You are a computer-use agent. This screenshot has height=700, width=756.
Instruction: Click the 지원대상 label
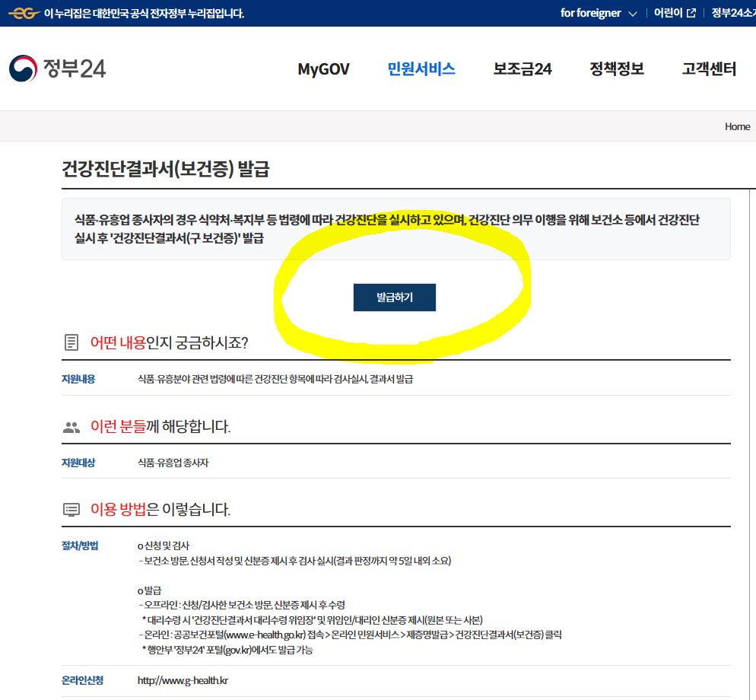78,462
